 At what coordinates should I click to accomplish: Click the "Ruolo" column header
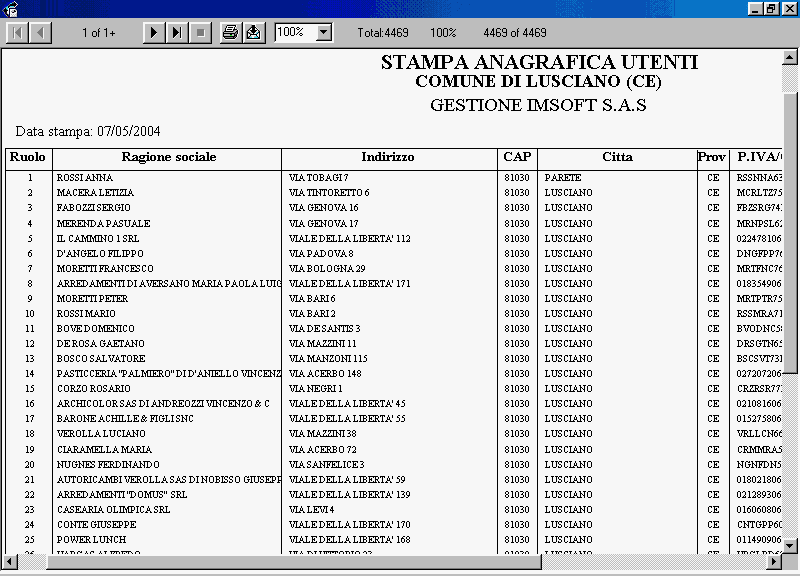pos(28,157)
